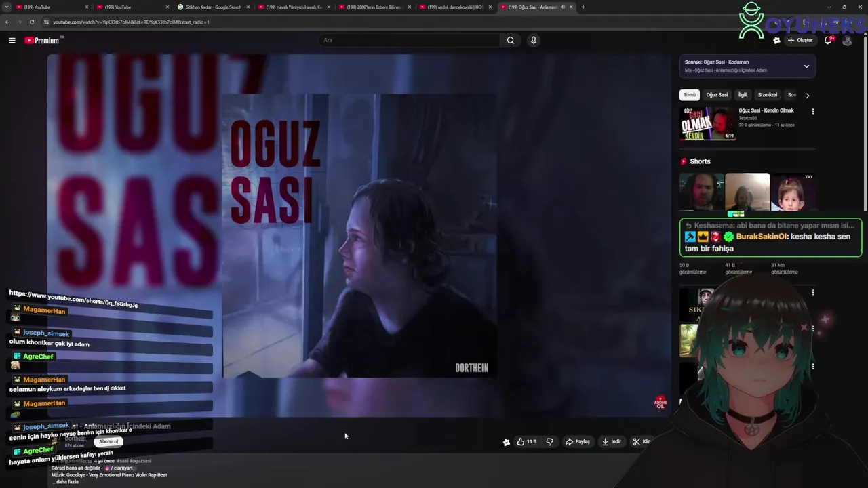Viewport: 868px width, 488px height.
Task: Open site info icon beside the URL
Action: pos(46,22)
